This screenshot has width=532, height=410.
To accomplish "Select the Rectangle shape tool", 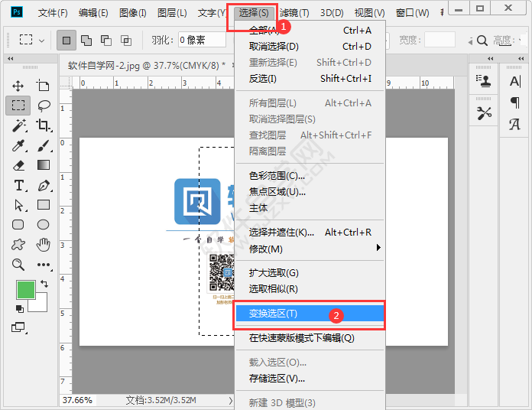I will [44, 205].
